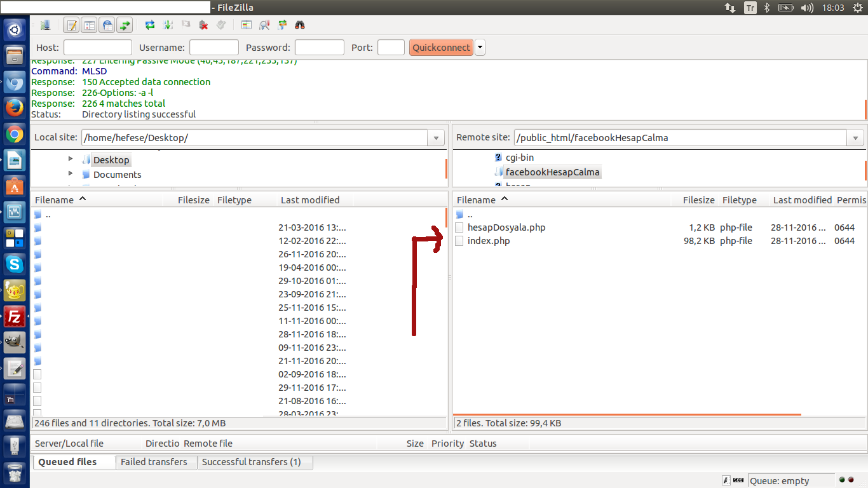Toggle the remote directory tree display
This screenshot has width=868, height=488.
coord(107,25)
